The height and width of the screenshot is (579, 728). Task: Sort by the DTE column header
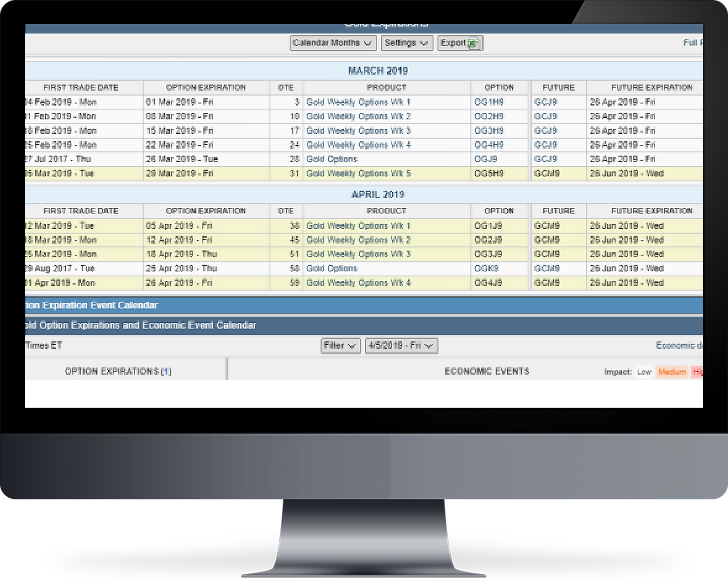(x=286, y=87)
